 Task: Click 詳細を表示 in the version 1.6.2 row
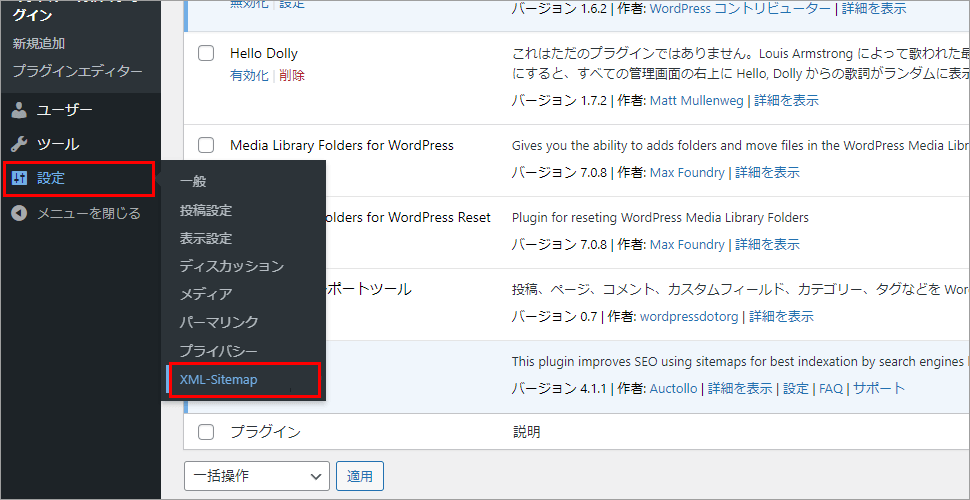point(874,8)
